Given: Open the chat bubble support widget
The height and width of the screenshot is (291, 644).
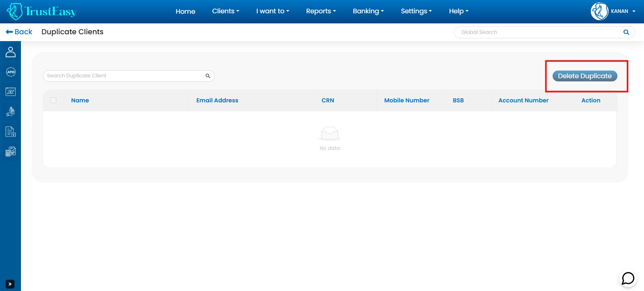Looking at the screenshot, I should point(627,278).
